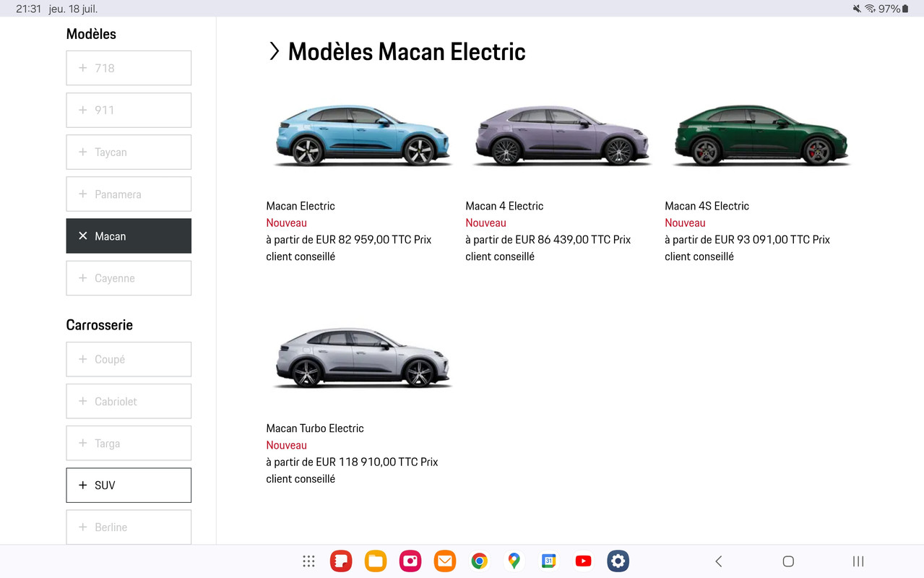Screen dimensions: 924x578
Task: Click the EUR 93 091,00 price text
Action: (x=751, y=239)
